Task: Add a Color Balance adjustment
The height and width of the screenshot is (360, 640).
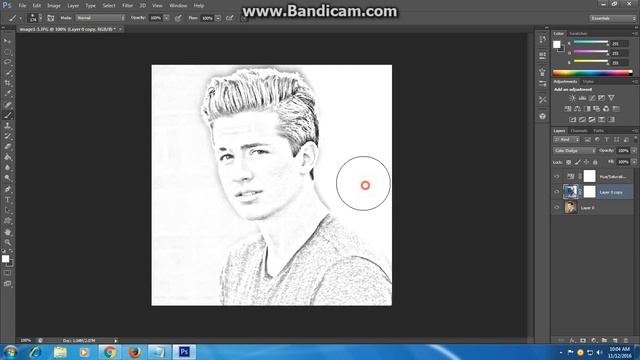Action: pos(578,109)
